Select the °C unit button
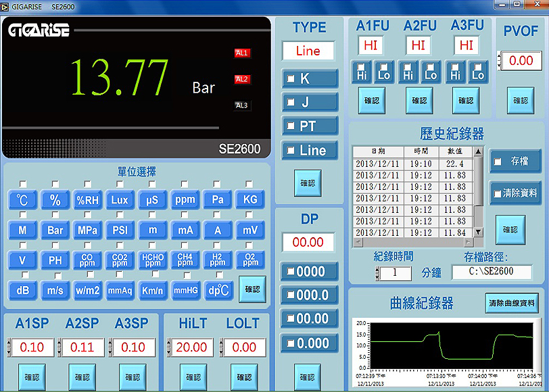 pyautogui.click(x=22, y=200)
